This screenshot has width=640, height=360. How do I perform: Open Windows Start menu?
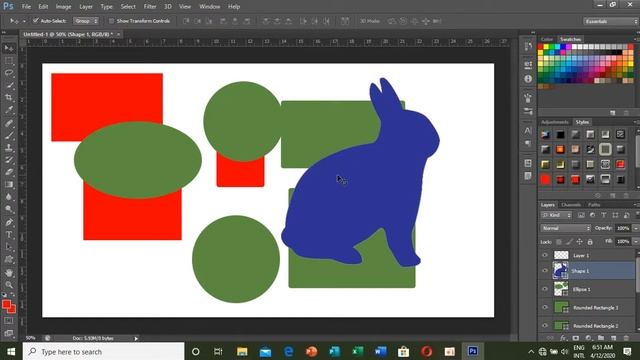11,351
